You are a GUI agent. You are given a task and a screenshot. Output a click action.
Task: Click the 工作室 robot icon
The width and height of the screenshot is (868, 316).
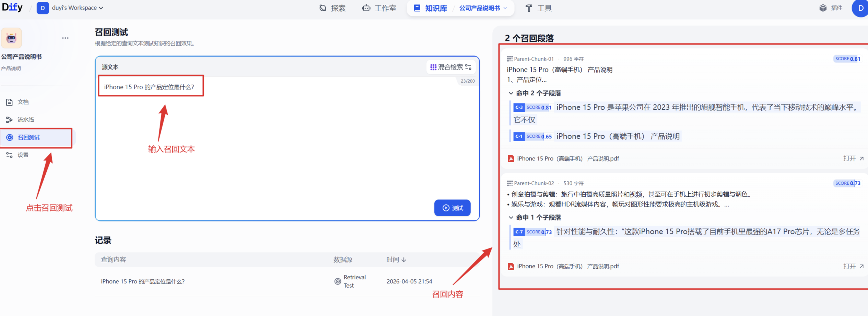(366, 8)
